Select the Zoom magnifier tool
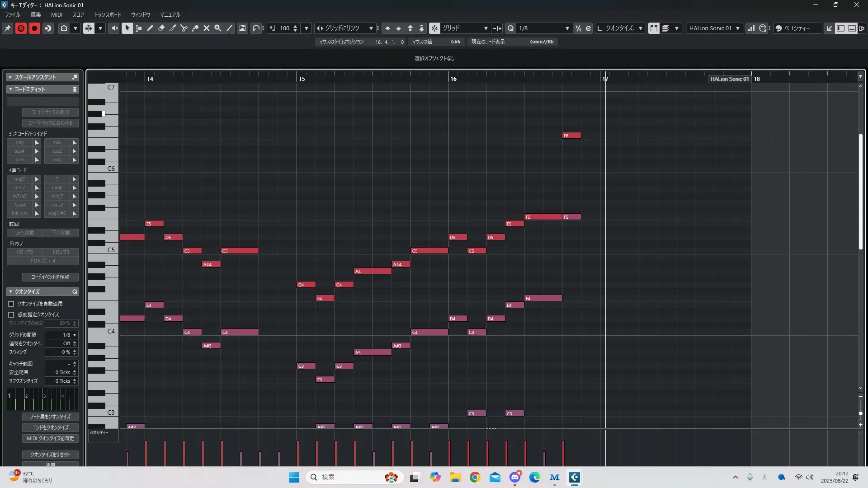The image size is (868, 488). click(x=218, y=28)
